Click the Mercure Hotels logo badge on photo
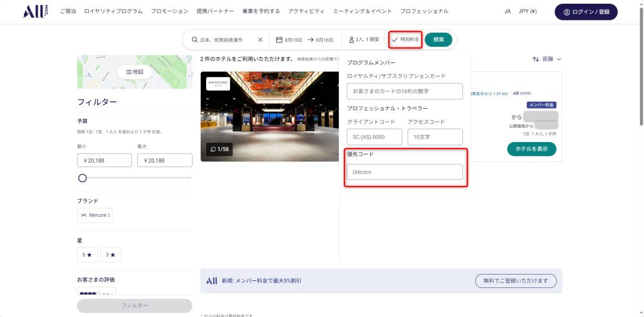The width and height of the screenshot is (644, 317). coord(218,83)
